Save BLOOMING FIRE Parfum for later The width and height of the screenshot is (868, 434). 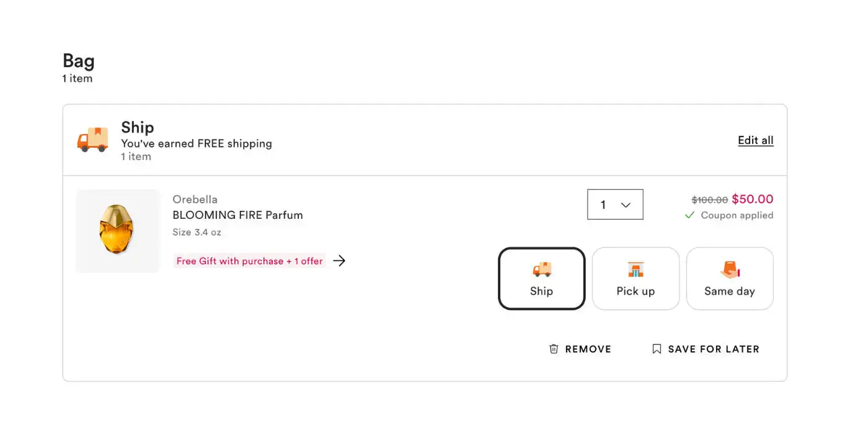[706, 349]
